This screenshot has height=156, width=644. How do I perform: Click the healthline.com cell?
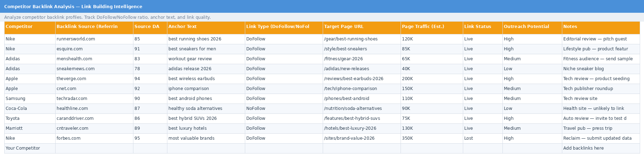tap(94, 109)
